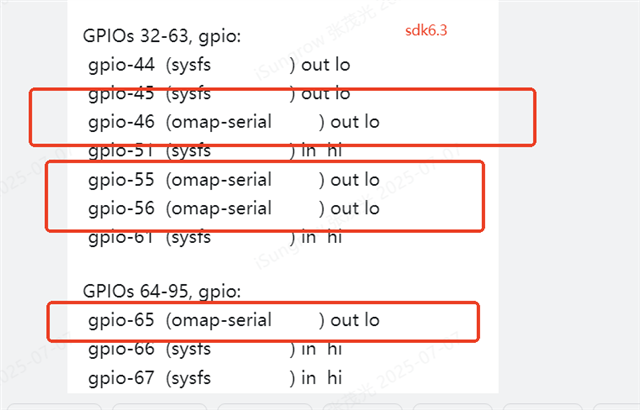The width and height of the screenshot is (640, 410).
Task: Click the gpio-45 entry text
Action: [121, 94]
